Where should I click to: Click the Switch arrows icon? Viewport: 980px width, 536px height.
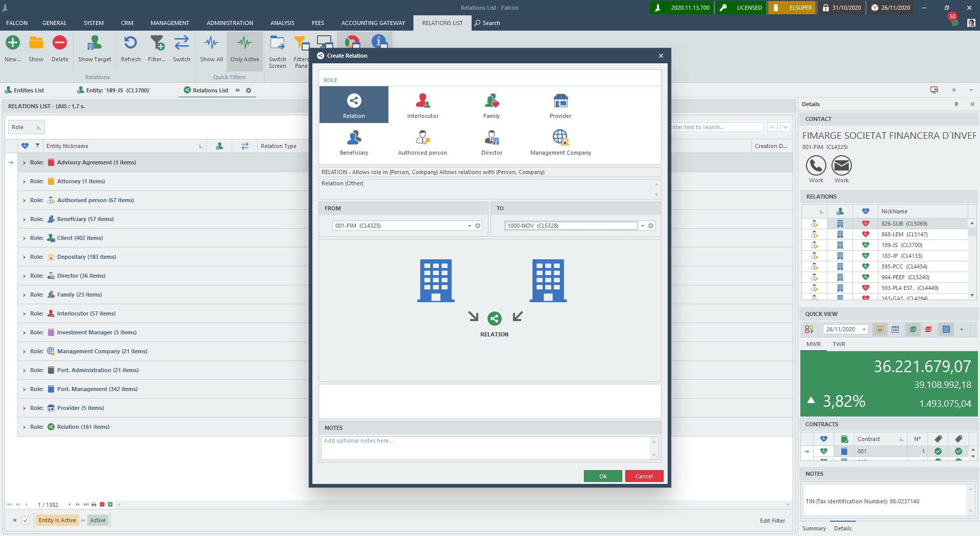pyautogui.click(x=181, y=42)
